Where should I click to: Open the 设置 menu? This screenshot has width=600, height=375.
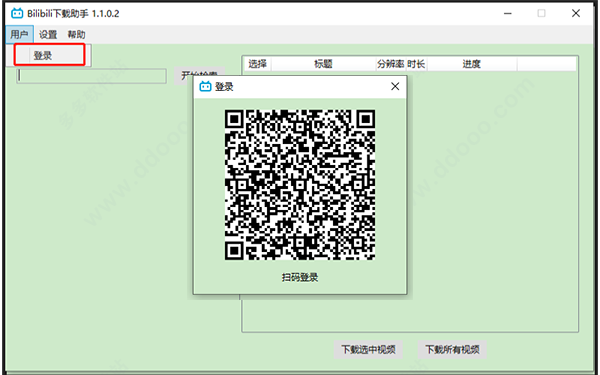tap(48, 34)
